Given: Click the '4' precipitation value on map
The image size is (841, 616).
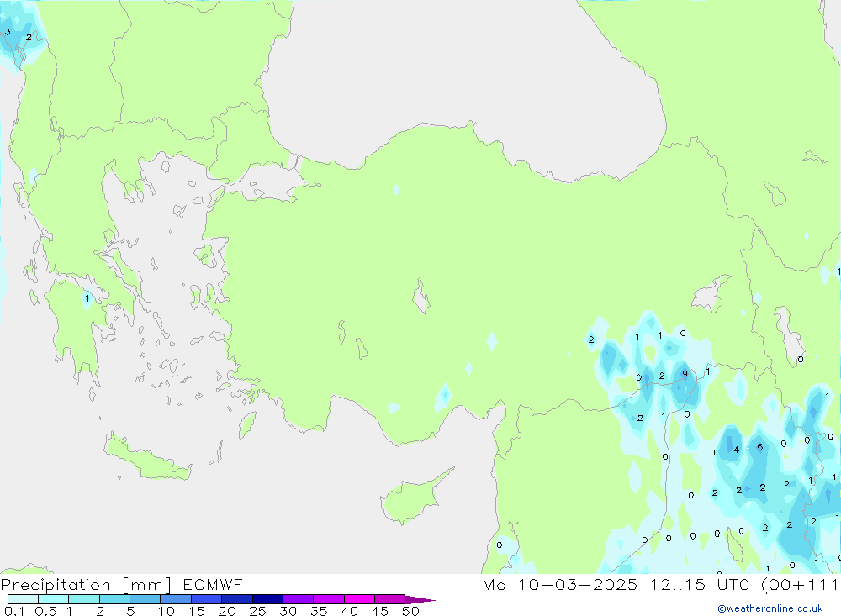Looking at the screenshot, I should [x=737, y=450].
